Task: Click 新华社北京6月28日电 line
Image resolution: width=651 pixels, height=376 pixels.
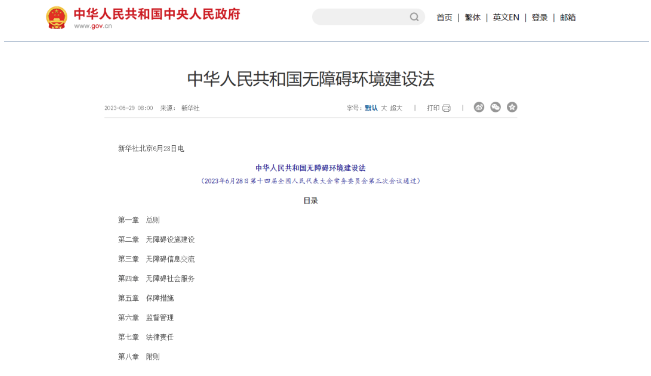Action: 151,149
